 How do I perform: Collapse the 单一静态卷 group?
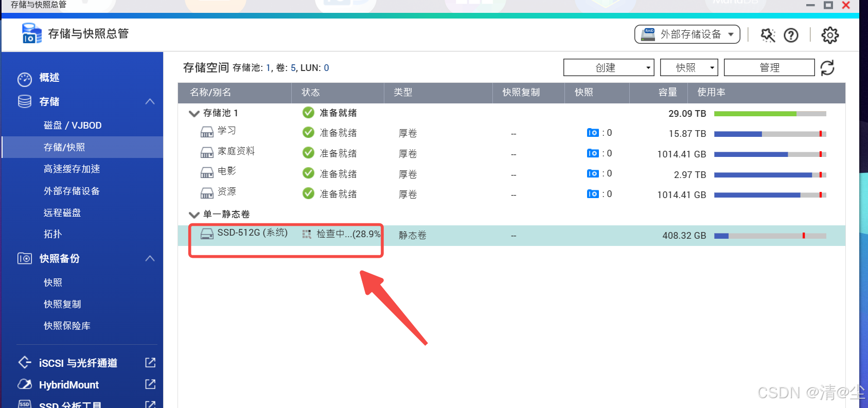[194, 215]
